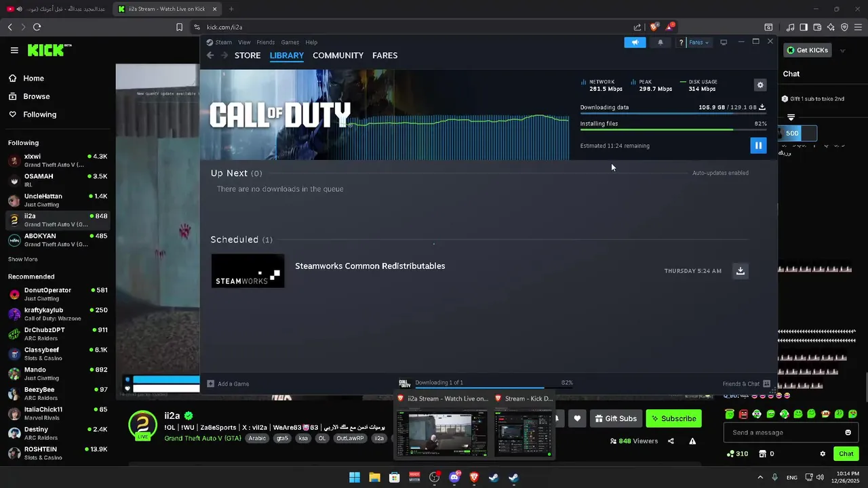
Task: Open the View menu in Steam
Action: pos(244,42)
